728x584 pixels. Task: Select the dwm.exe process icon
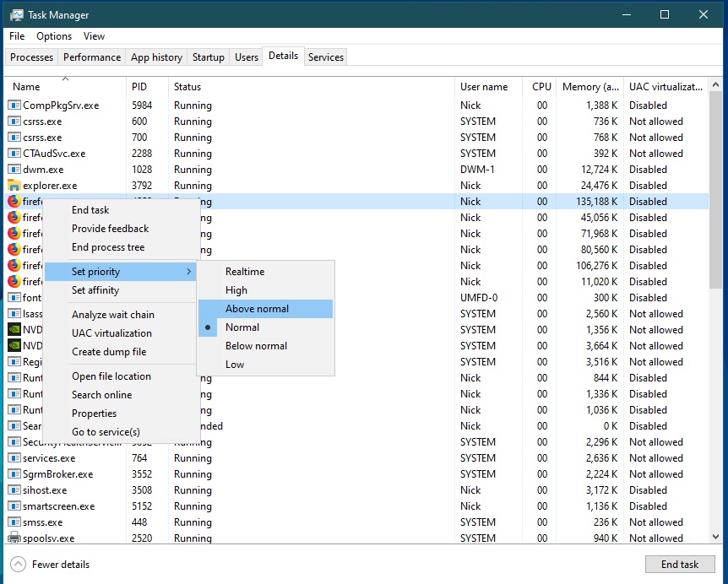click(14, 170)
